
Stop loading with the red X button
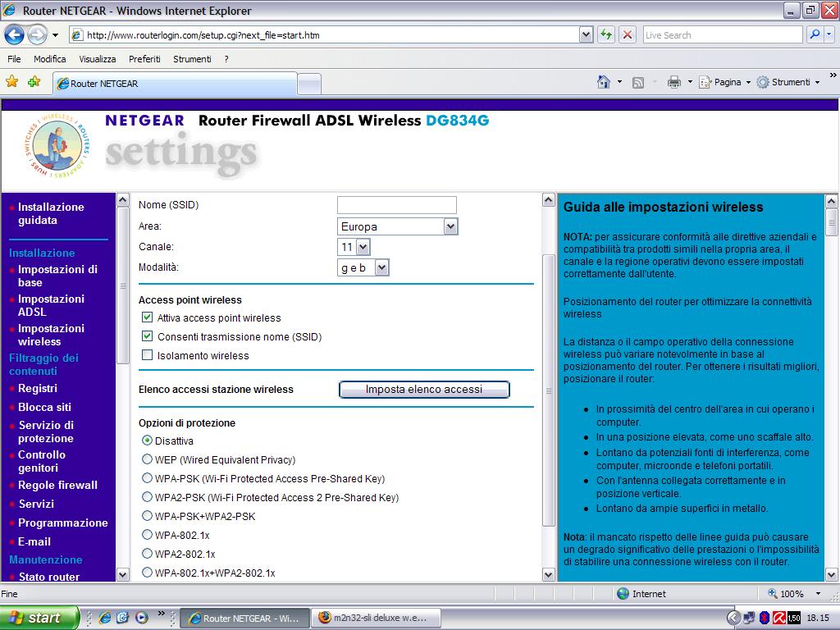pos(628,35)
